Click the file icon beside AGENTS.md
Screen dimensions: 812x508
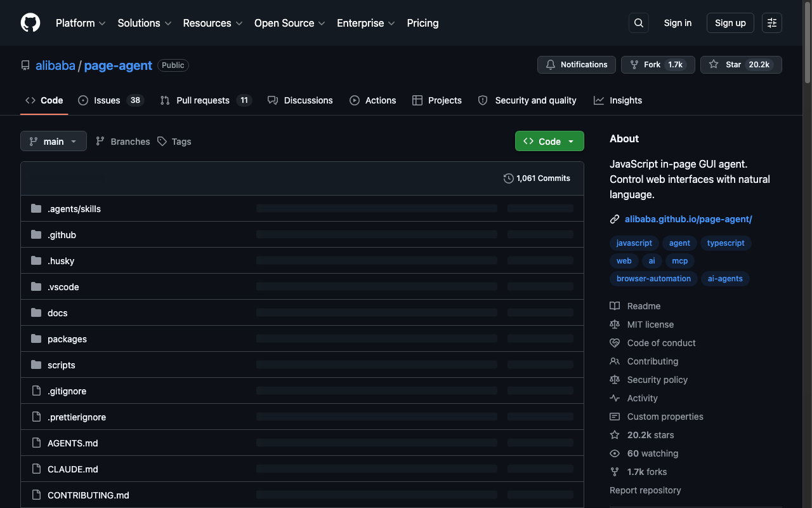(36, 443)
